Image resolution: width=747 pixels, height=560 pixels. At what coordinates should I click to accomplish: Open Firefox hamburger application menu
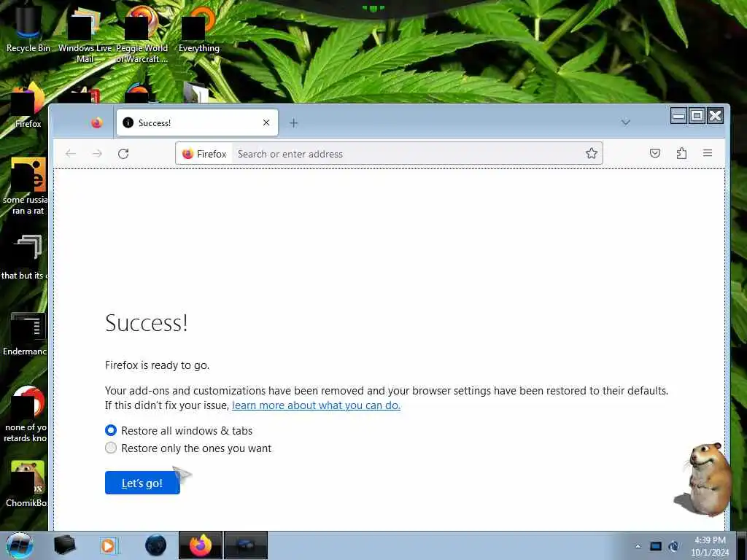[708, 153]
